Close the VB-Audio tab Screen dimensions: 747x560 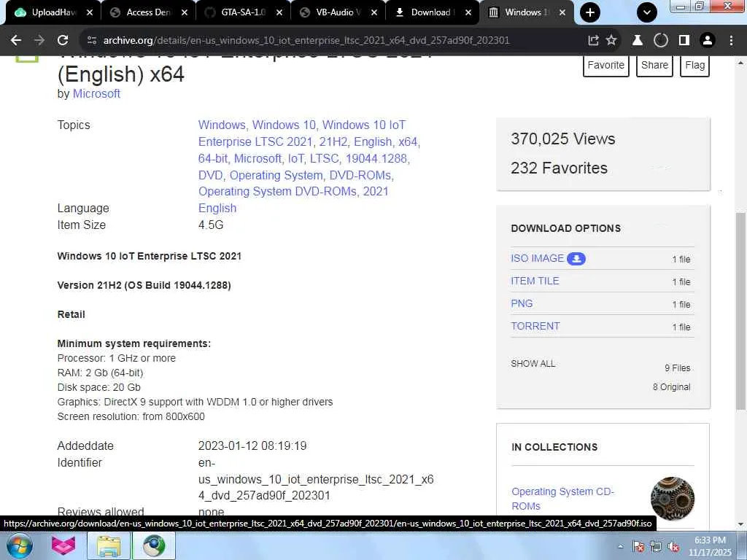[374, 12]
